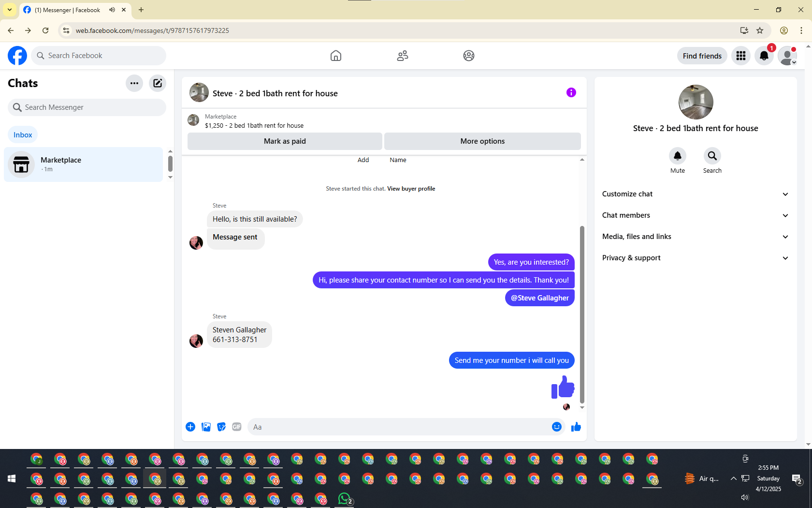Viewport: 812px width, 508px height.
Task: Expand the Privacy & support section
Action: pyautogui.click(x=696, y=258)
